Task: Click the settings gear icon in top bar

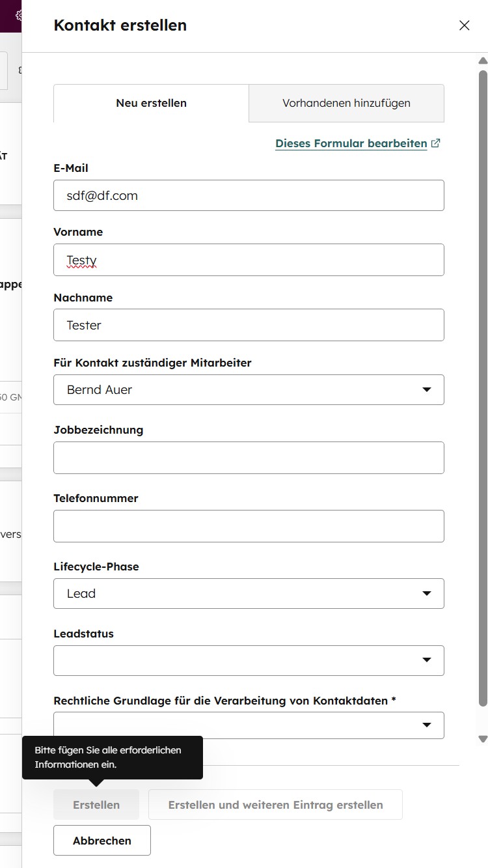Action: pyautogui.click(x=20, y=15)
